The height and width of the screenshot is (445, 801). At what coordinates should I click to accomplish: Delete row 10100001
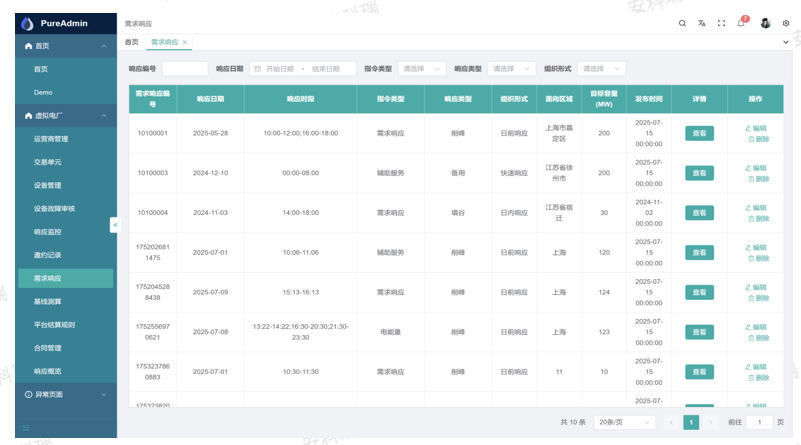(758, 139)
